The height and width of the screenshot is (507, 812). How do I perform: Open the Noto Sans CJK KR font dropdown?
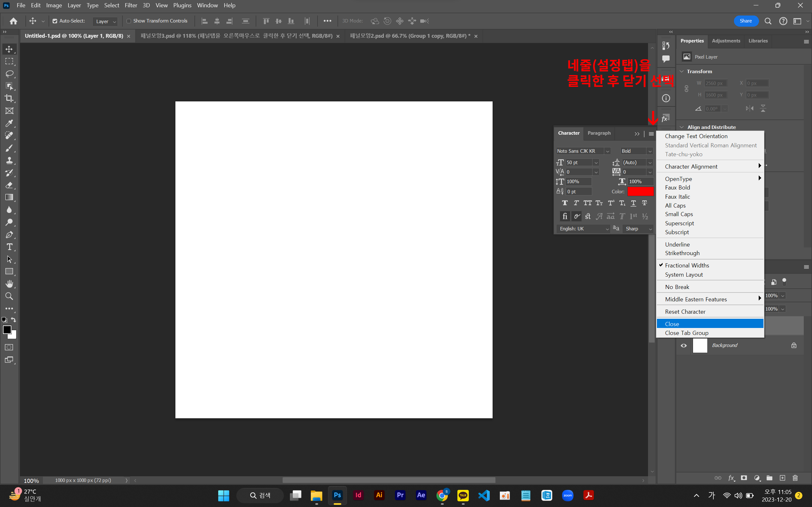(607, 151)
